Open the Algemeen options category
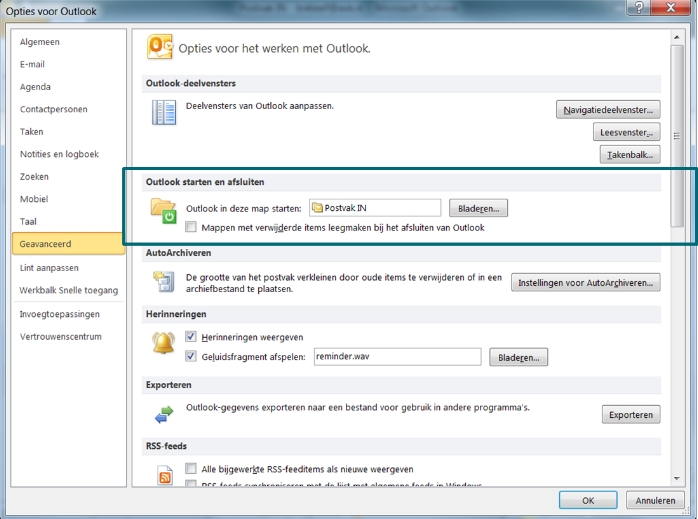This screenshot has height=519, width=698. pyautogui.click(x=69, y=42)
